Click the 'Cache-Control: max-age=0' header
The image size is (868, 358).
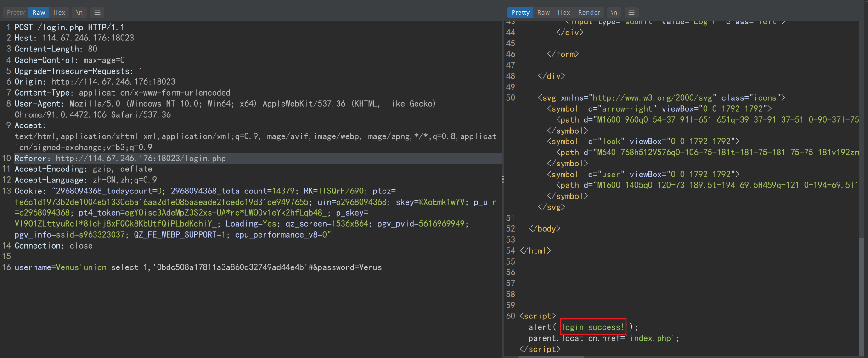pos(70,60)
